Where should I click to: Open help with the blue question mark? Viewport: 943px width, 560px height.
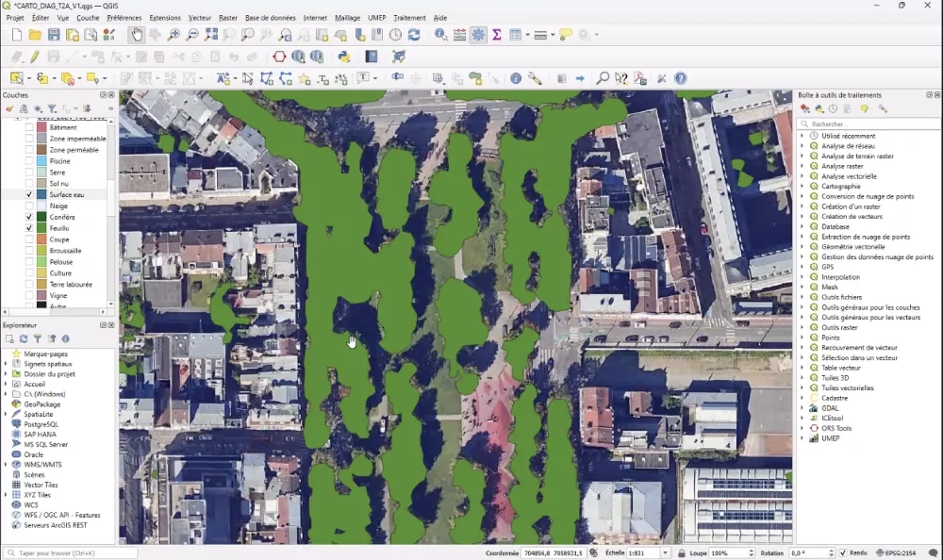680,78
